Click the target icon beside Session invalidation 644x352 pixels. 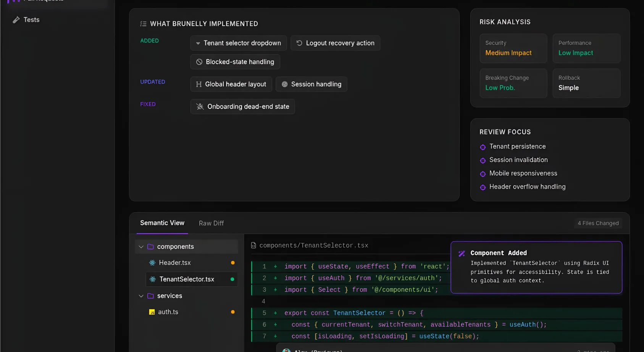point(483,160)
